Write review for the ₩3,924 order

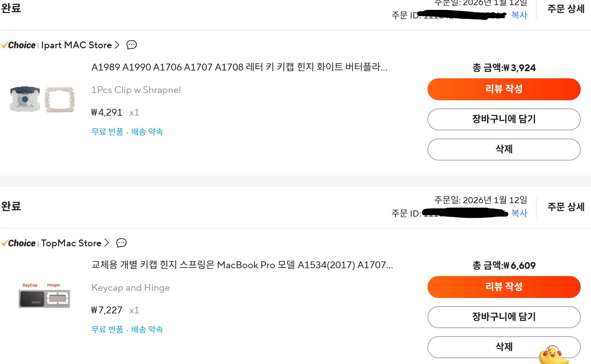pyautogui.click(x=504, y=89)
